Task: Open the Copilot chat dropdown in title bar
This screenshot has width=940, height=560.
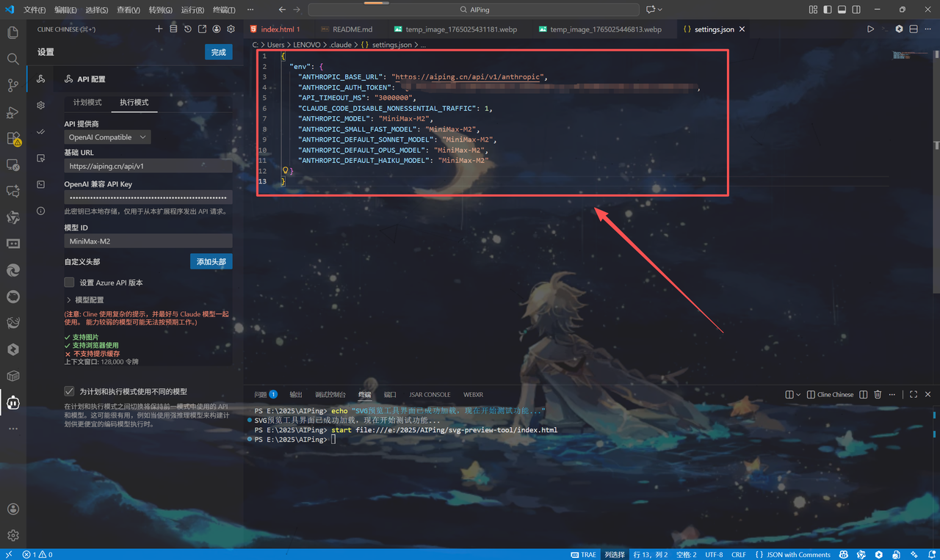Action: pos(659,10)
